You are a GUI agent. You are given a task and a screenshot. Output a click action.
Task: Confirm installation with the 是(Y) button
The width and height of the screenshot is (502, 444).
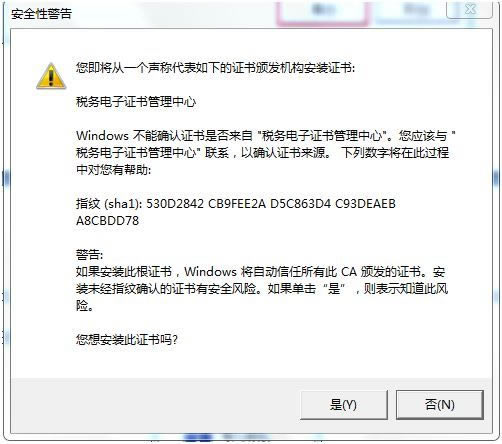(x=344, y=405)
